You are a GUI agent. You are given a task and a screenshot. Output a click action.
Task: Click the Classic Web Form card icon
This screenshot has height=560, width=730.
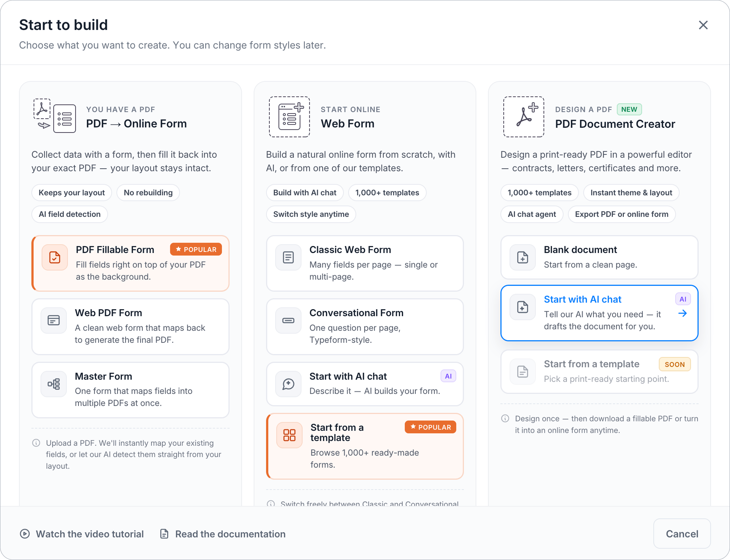[x=288, y=257]
